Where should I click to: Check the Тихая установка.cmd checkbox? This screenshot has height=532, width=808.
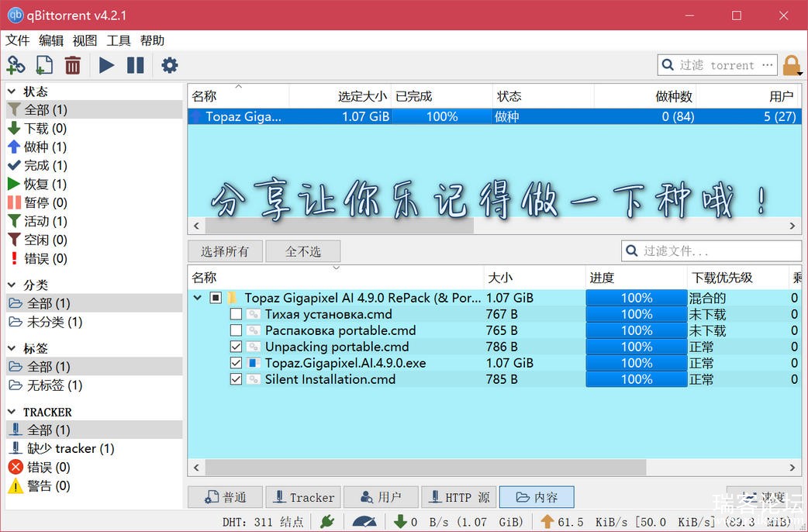(236, 314)
